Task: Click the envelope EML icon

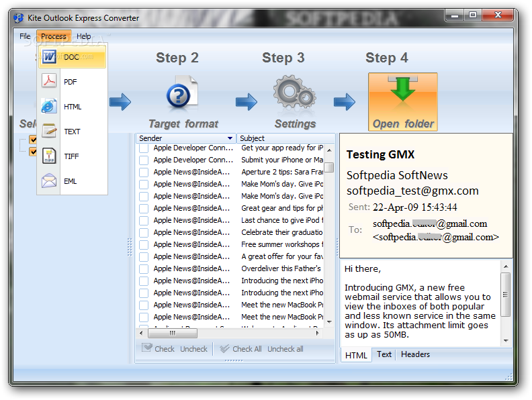Action: pyautogui.click(x=49, y=181)
